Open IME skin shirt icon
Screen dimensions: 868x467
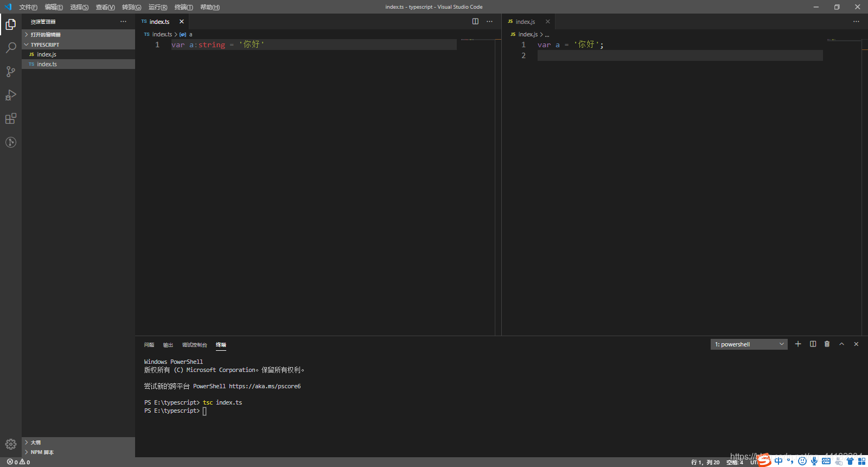(x=850, y=461)
